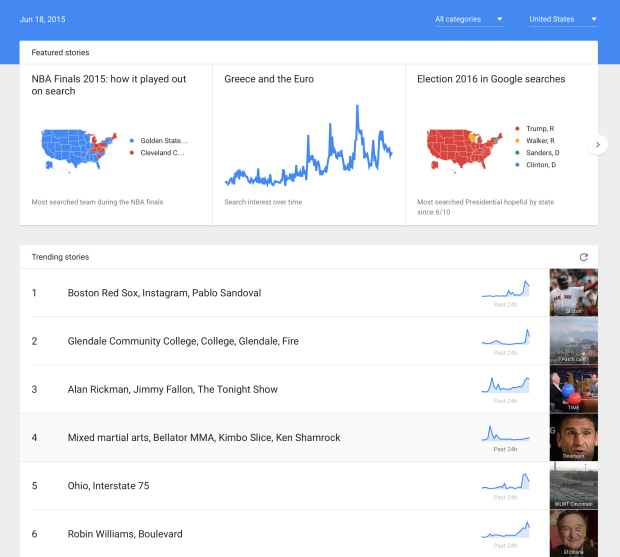
Task: Click Most searched team during NBA finals caption
Action: tap(97, 202)
